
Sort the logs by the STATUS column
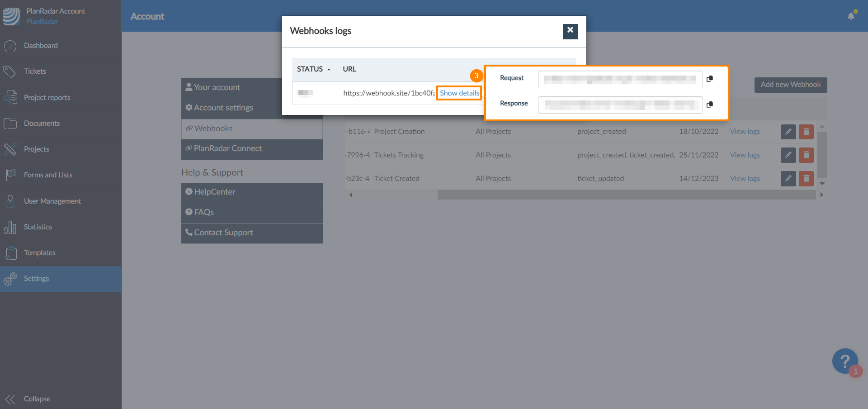pos(313,69)
